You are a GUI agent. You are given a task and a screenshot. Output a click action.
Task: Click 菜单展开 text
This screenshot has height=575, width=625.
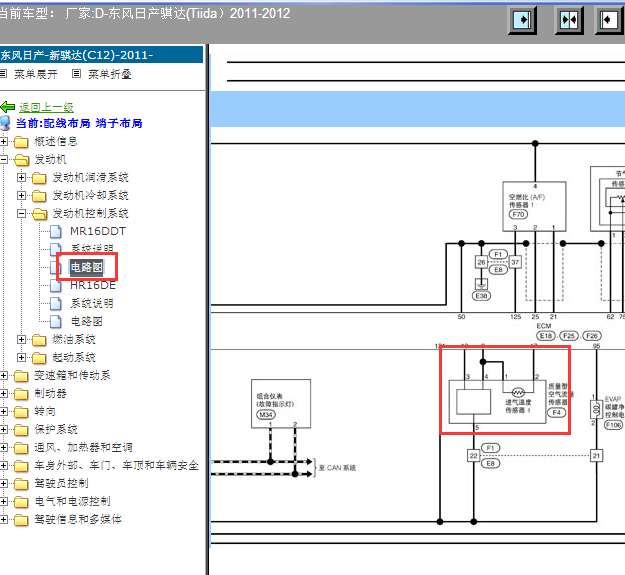36,74
